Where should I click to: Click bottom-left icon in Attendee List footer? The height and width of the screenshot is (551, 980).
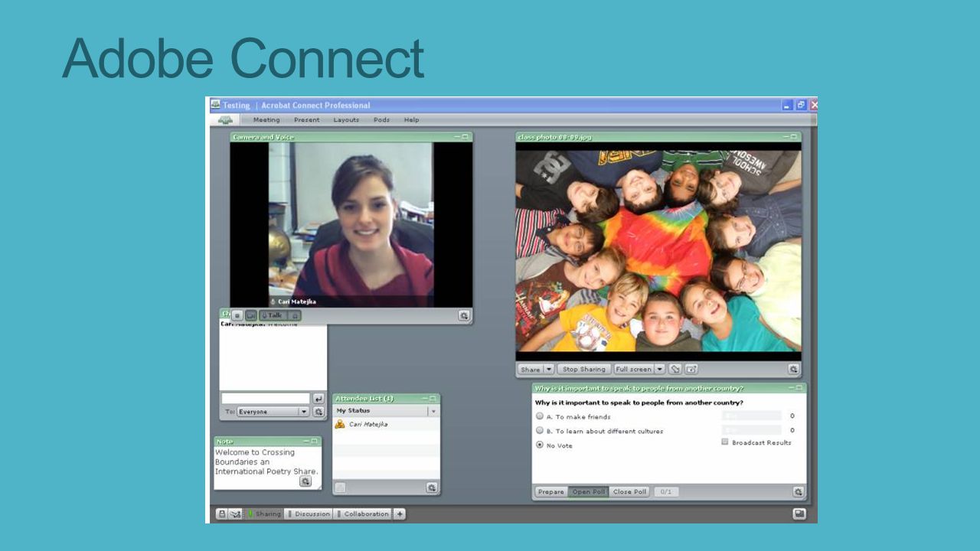click(340, 487)
